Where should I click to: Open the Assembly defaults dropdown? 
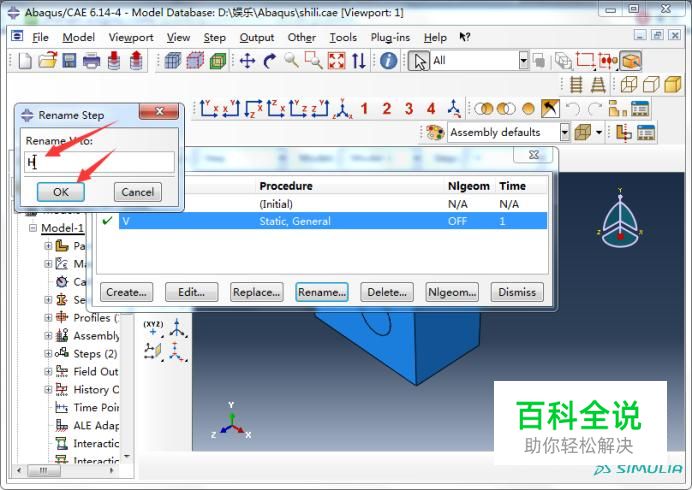[x=564, y=132]
